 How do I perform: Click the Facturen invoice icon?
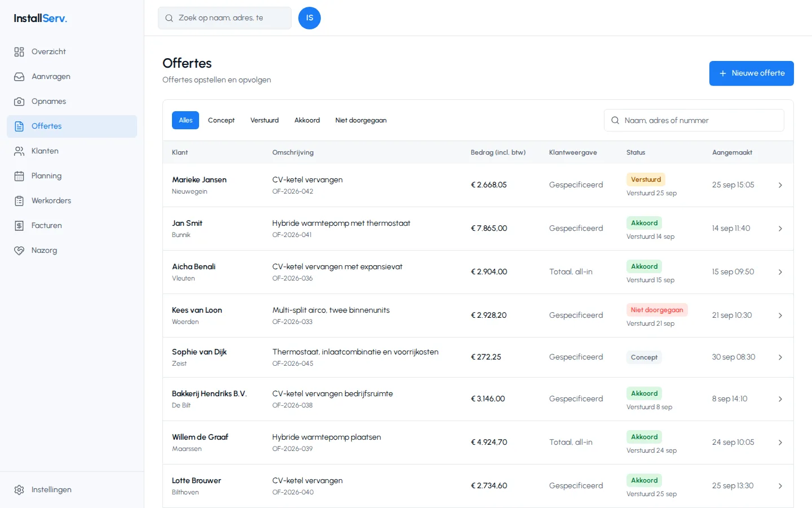[19, 226]
